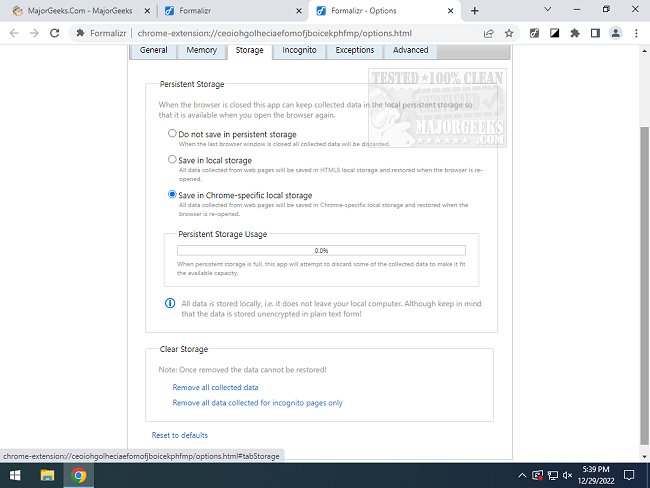The height and width of the screenshot is (488, 650).
Task: Open the Formalizr extension toolbar icon
Action: [x=534, y=33]
